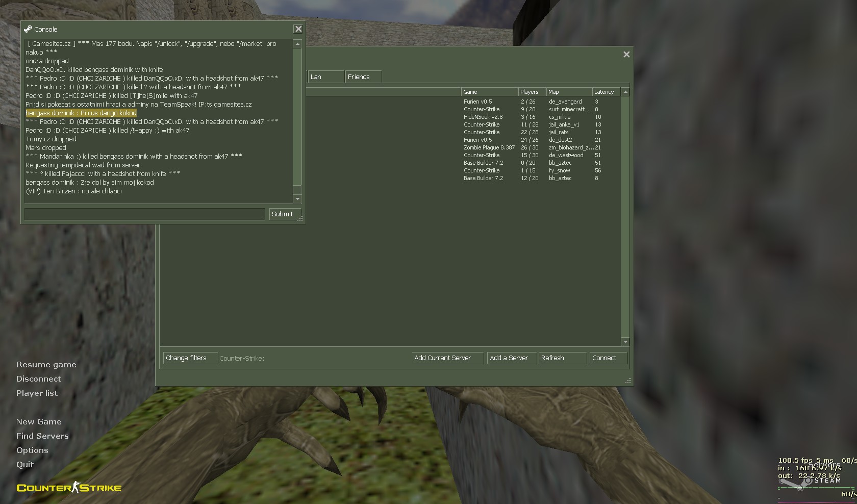The width and height of the screenshot is (857, 504).
Task: Click server list scrollbar down arrow
Action: click(625, 341)
